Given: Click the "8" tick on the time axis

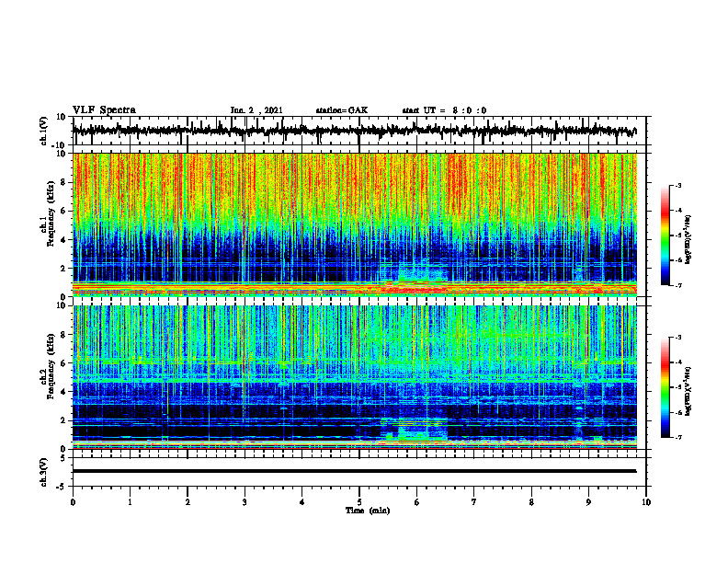Looking at the screenshot, I should point(531,502).
